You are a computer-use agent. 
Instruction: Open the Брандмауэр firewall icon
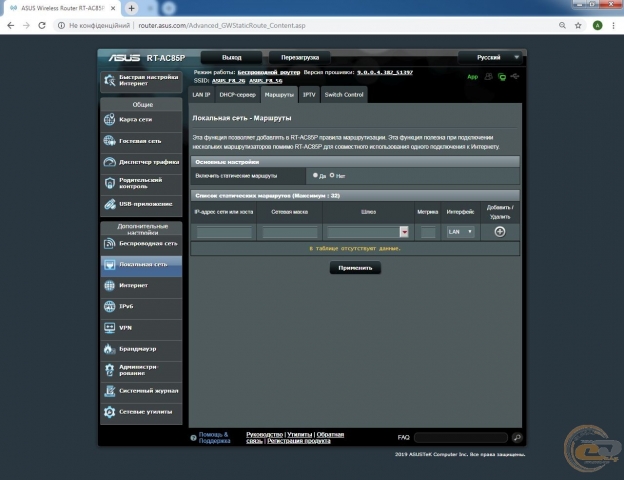point(111,349)
